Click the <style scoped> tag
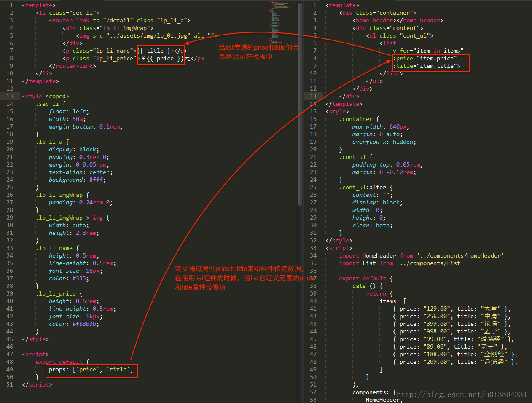 pos(46,96)
